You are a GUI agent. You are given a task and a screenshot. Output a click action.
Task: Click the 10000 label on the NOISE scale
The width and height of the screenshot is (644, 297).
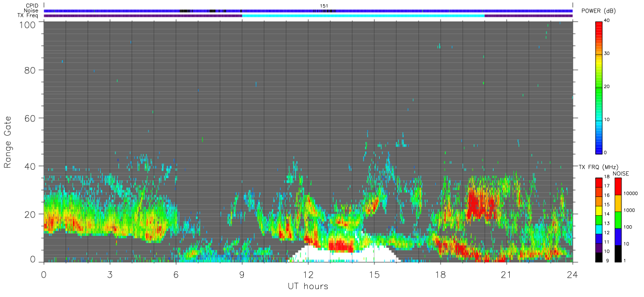(x=631, y=194)
